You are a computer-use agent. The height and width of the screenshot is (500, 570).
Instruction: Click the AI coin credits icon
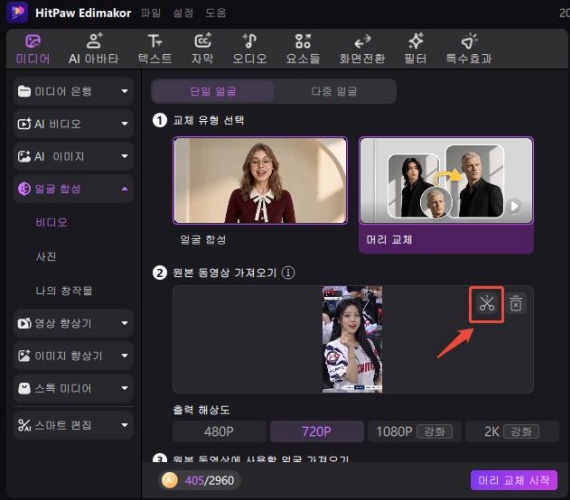(169, 480)
